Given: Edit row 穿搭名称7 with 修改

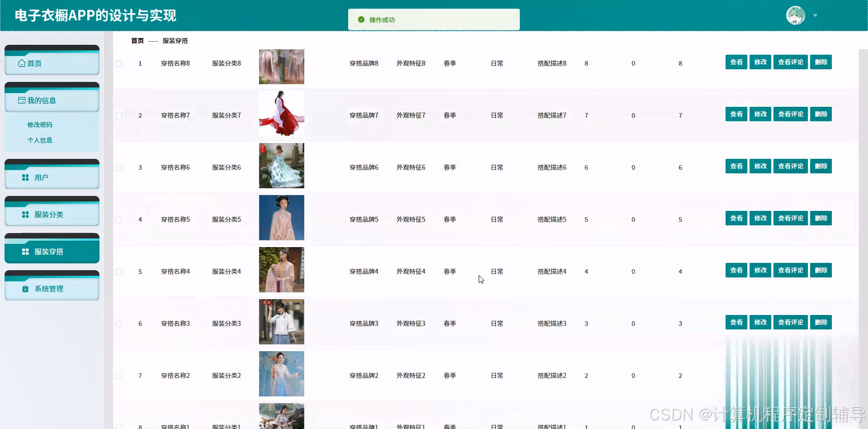Looking at the screenshot, I should pyautogui.click(x=760, y=114).
